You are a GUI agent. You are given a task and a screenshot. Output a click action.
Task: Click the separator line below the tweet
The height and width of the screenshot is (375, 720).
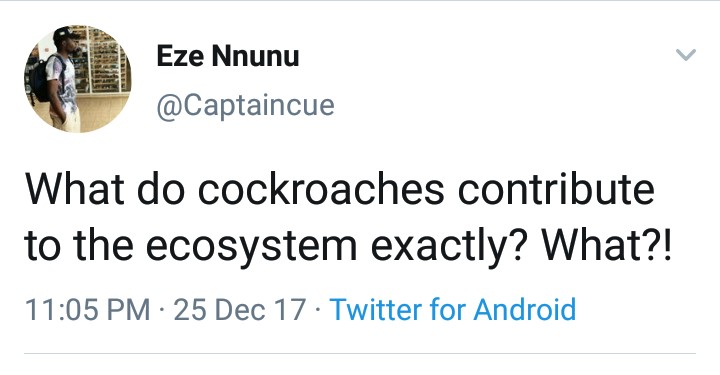point(360,353)
